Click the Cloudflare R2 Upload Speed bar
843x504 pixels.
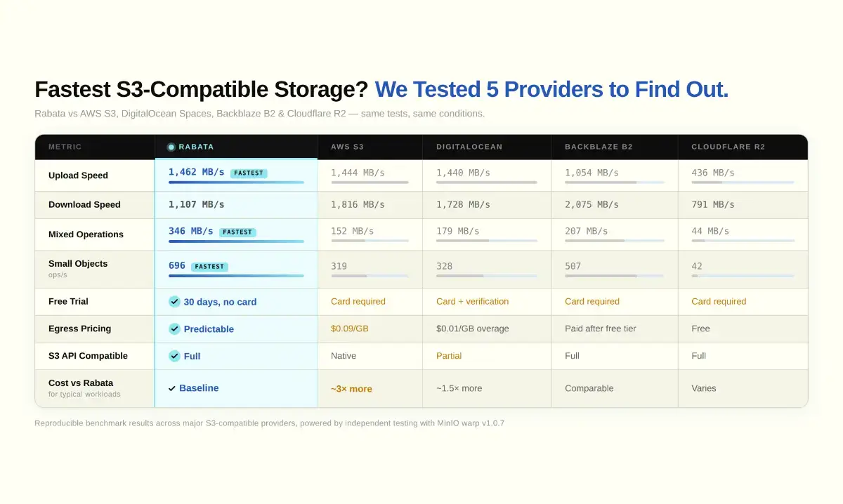click(743, 183)
